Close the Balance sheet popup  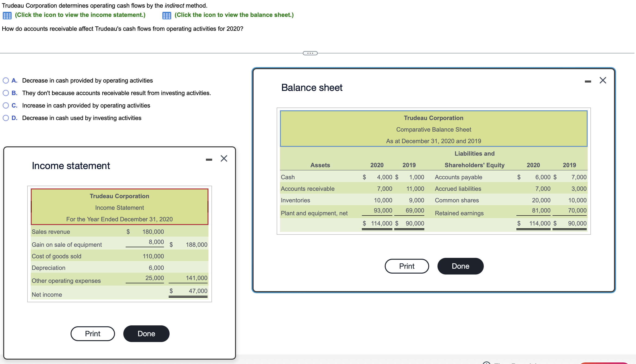[603, 80]
